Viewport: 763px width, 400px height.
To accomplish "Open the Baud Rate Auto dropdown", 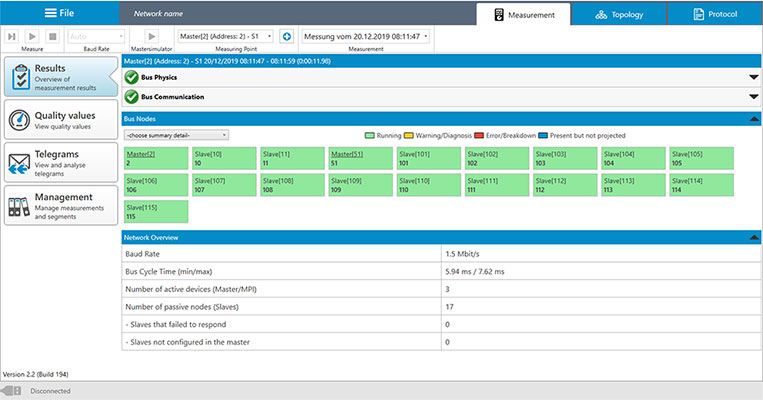I will 95,36.
